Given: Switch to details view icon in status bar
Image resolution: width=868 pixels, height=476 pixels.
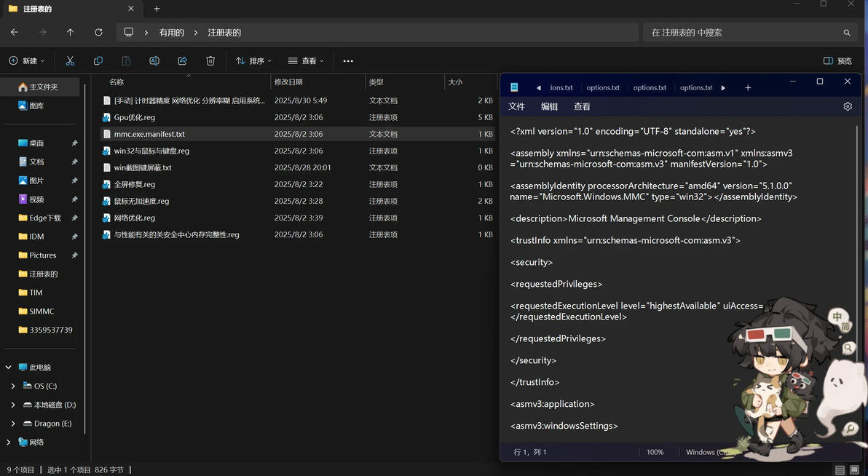Looking at the screenshot, I should (x=840, y=470).
